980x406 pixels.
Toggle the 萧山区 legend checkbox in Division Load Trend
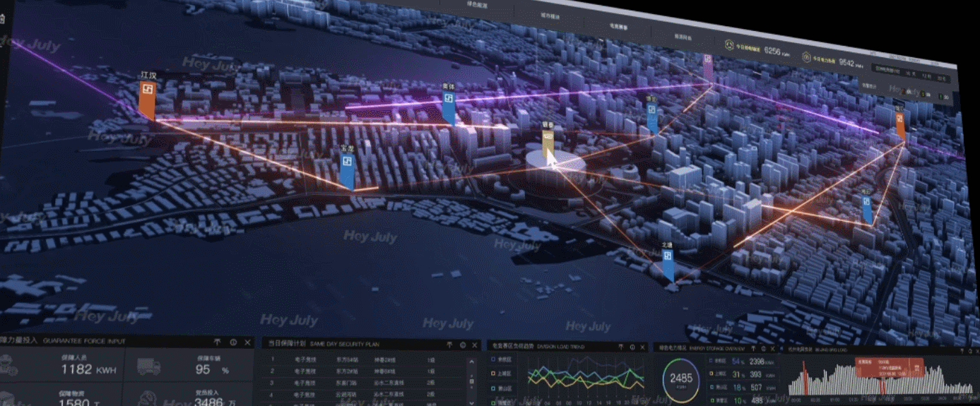493,388
